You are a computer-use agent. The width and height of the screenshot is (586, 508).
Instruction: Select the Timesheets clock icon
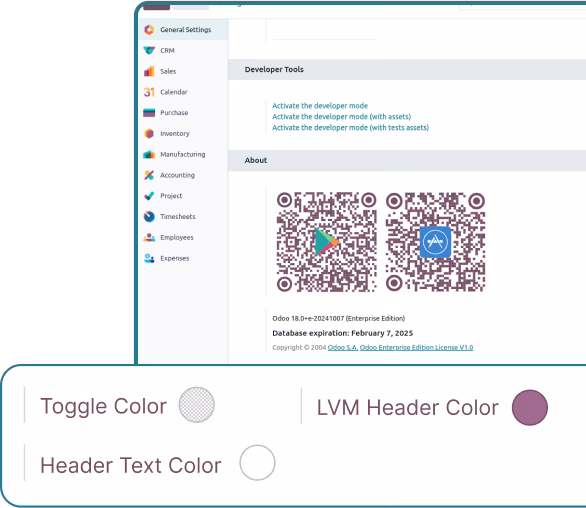pyautogui.click(x=149, y=216)
